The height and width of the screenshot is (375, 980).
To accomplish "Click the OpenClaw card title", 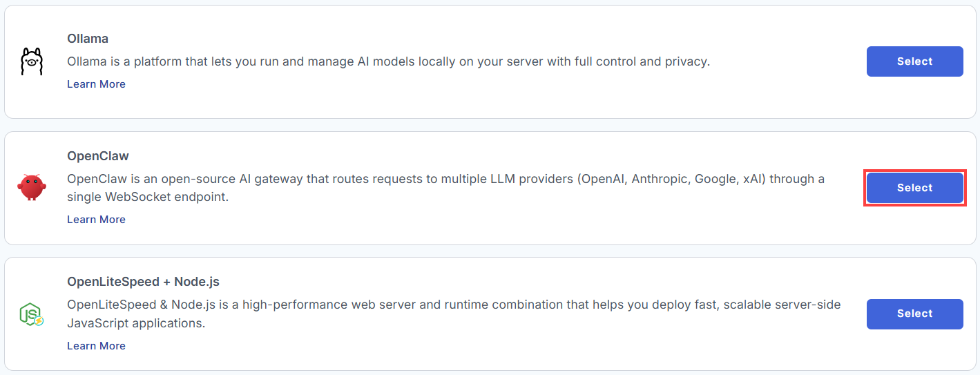I will (98, 156).
